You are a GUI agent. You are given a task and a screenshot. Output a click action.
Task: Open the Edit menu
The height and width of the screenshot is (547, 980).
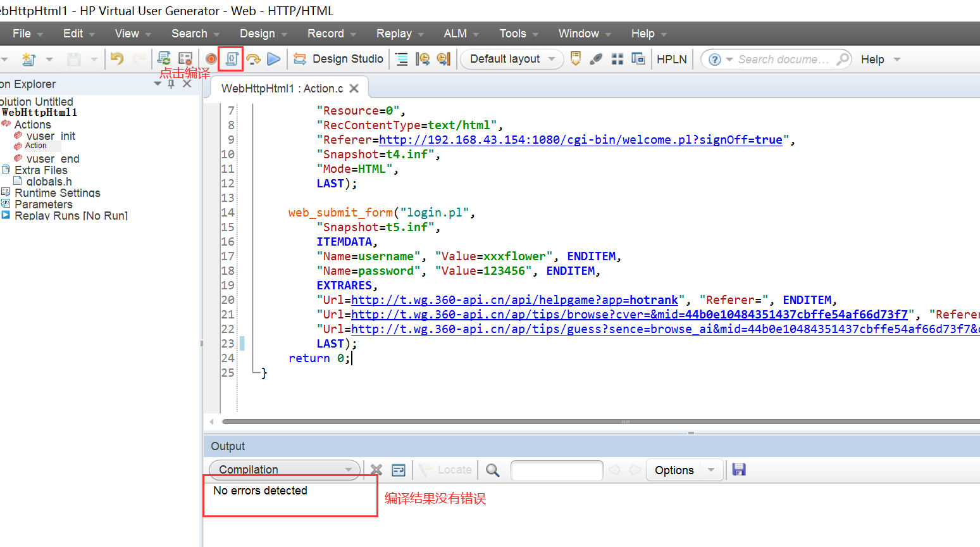[x=79, y=34]
